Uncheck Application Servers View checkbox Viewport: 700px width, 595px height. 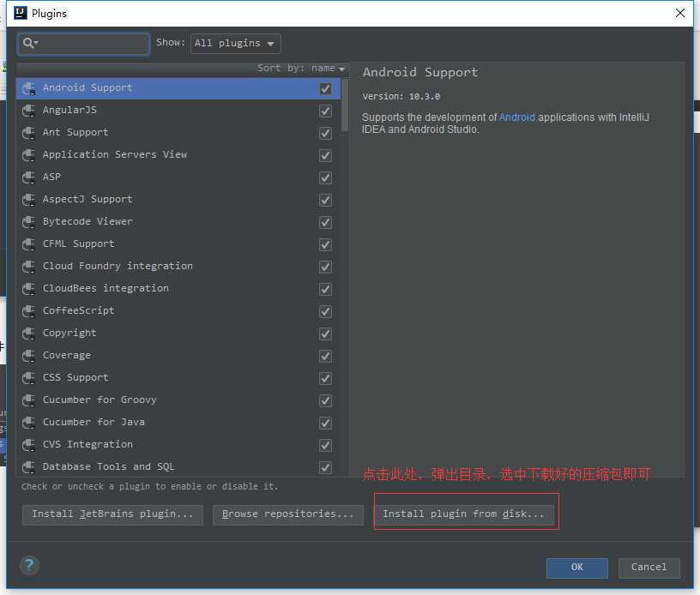tap(325, 155)
